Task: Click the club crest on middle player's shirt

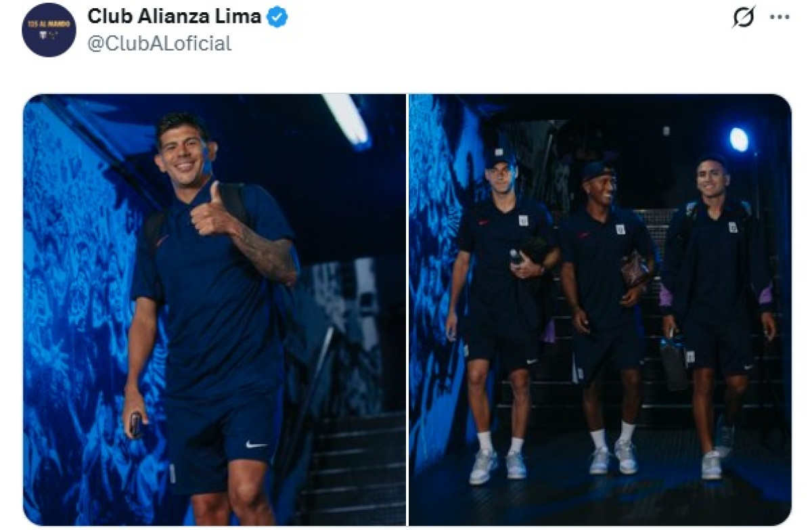Action: [621, 229]
